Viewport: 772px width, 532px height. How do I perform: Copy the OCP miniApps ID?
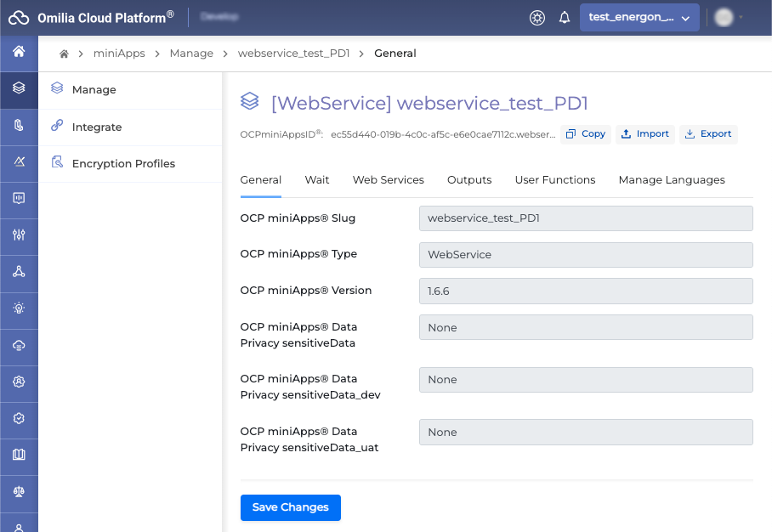pos(586,134)
